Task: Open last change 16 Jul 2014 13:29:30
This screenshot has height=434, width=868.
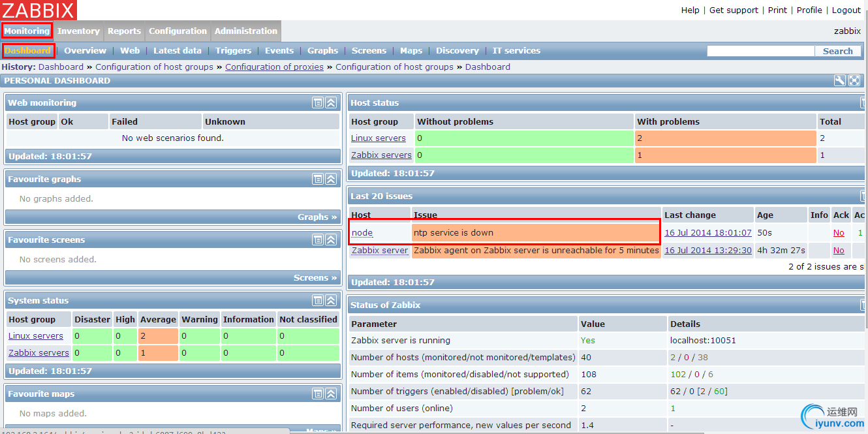Action: 708,250
